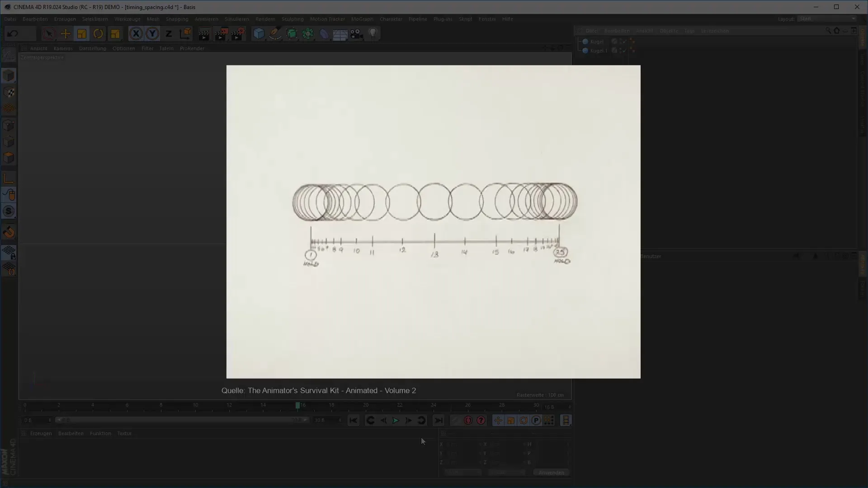
Task: Toggle Z axis lock
Action: (169, 33)
